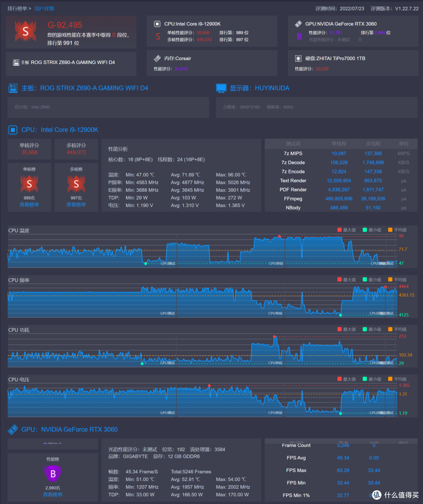This screenshot has width=423, height=504.
Task: Click the blue monitor icon beside 显示器: HUYINIUDA
Action: pos(221,88)
